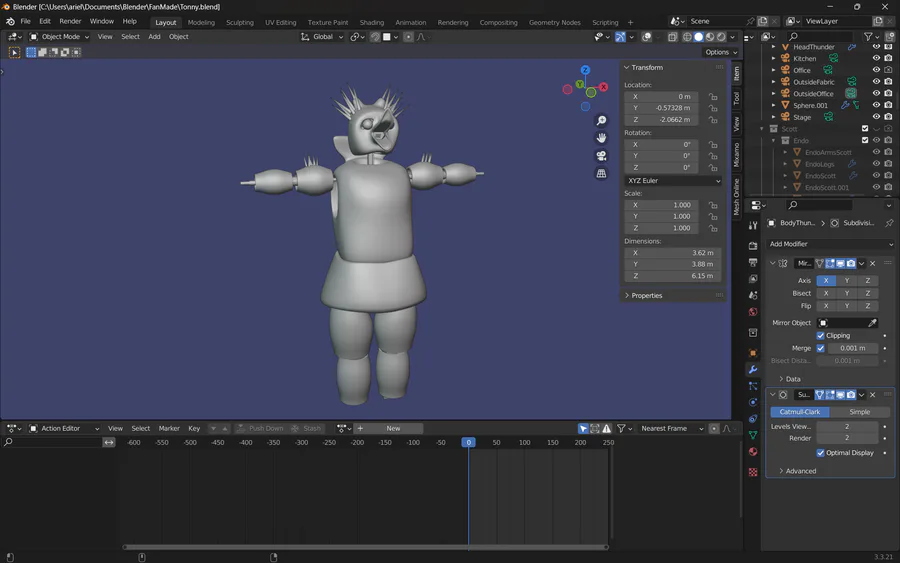
Task: Pin the properties editor context
Action: tap(889, 223)
